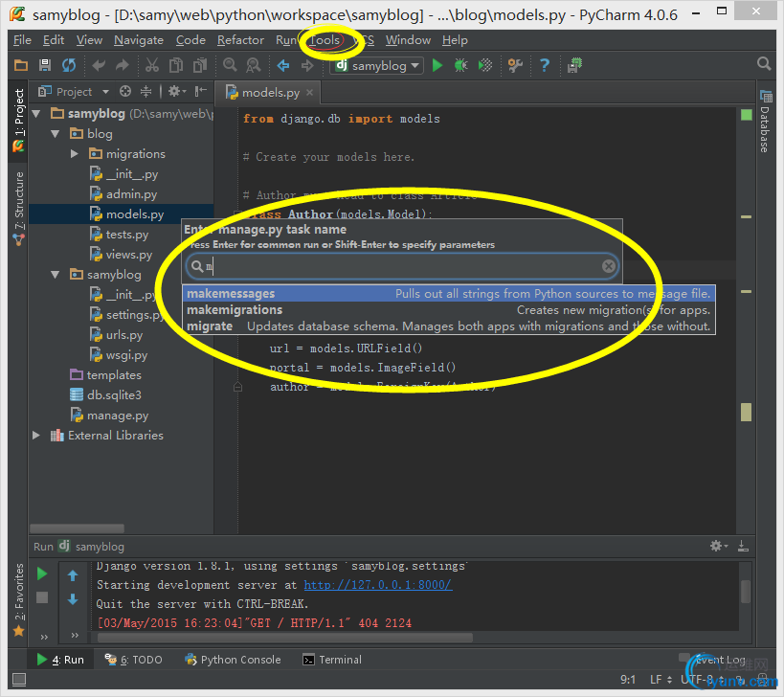Navigate Back with the left arrow icon
The image size is (784, 697).
click(283, 65)
